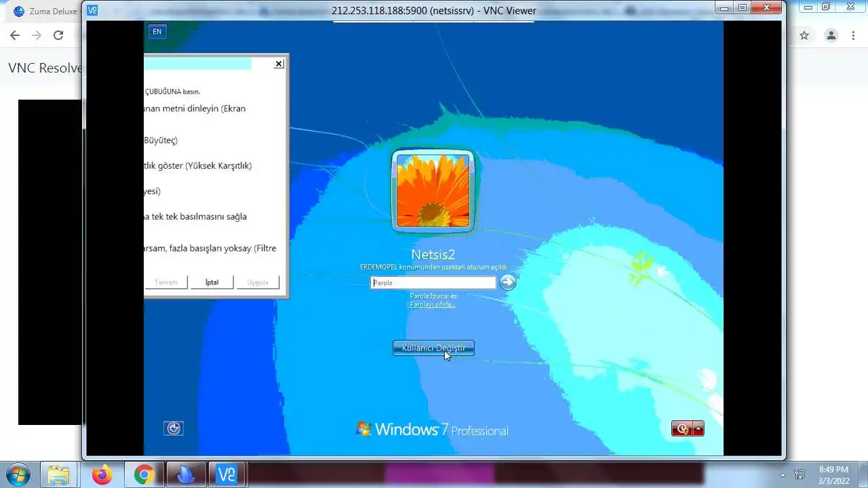Viewport: 868px width, 488px height.
Task: Bookmark this page with star icon
Action: tap(804, 35)
